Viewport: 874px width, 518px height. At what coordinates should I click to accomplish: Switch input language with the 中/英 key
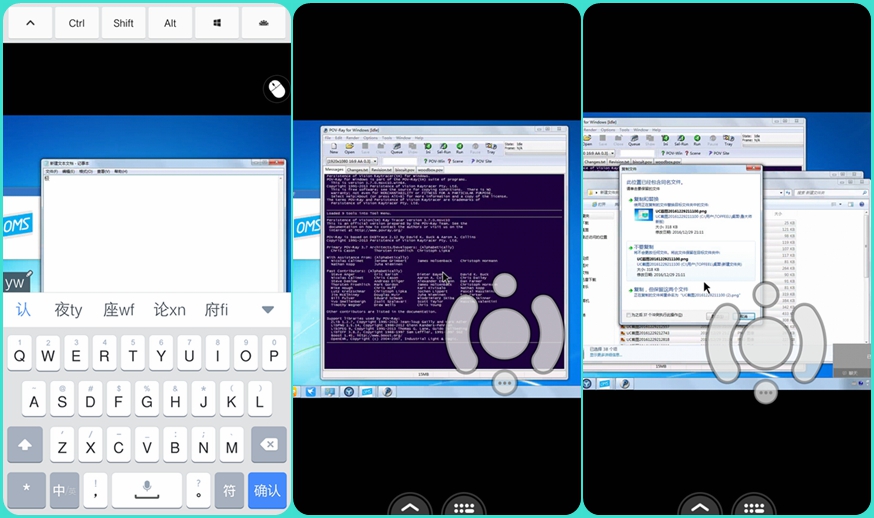click(x=64, y=490)
